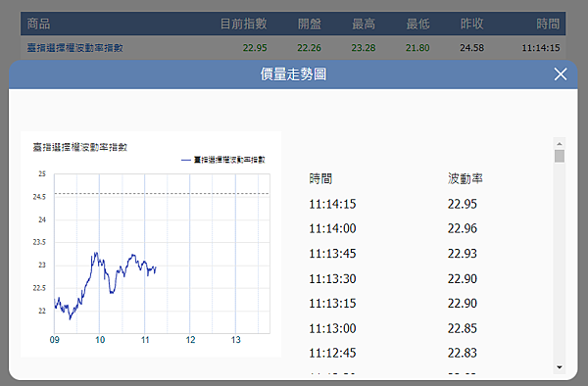
Task: Click volatility value 22.96
Action: pyautogui.click(x=462, y=228)
